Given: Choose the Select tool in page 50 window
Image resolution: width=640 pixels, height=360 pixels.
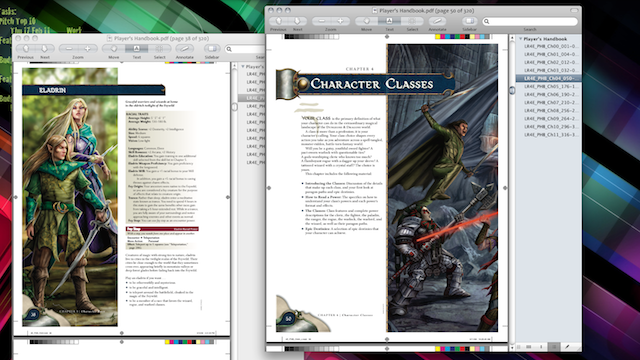Looking at the screenshot, I should point(412,21).
